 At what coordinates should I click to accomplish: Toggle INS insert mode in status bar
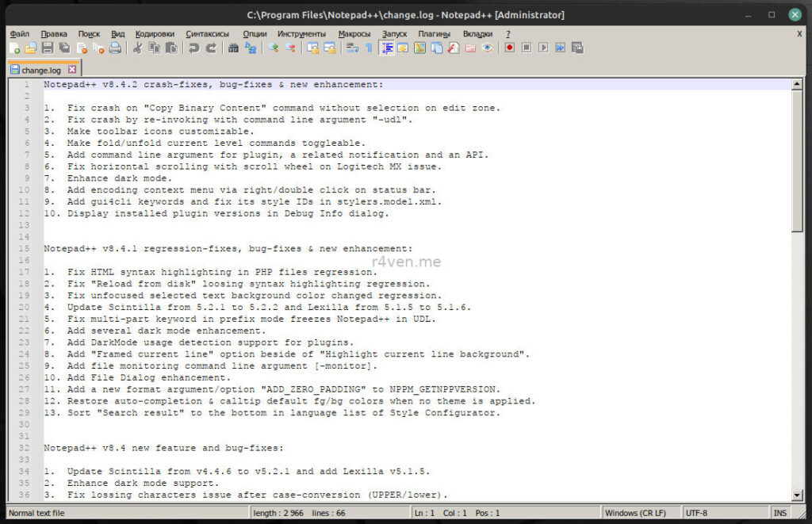[x=780, y=513]
